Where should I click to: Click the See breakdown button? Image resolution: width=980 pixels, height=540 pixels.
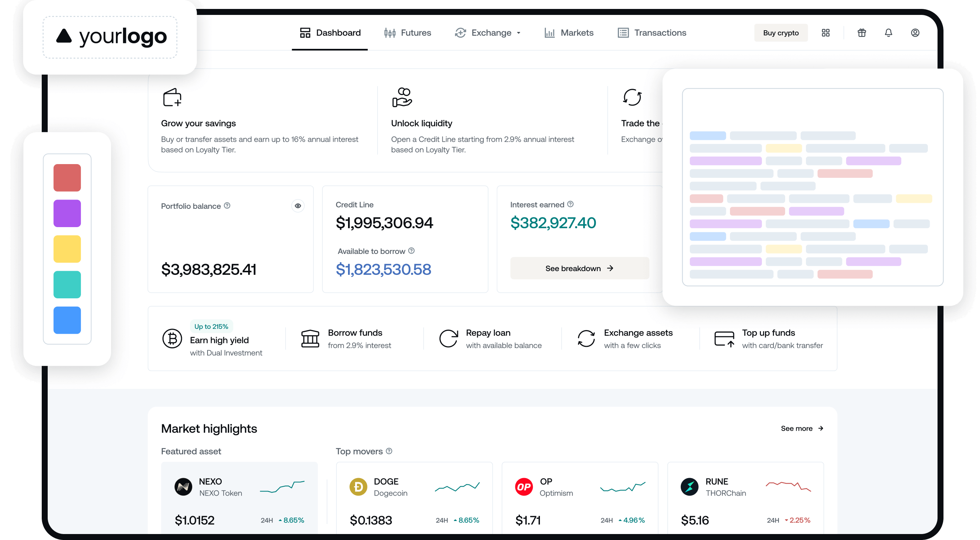tap(579, 268)
